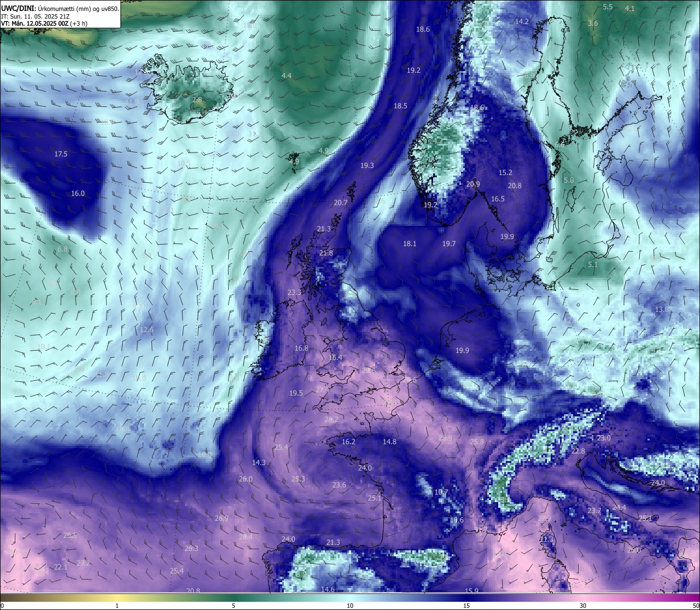Click the 30 label on the color scale
The width and height of the screenshot is (700, 610).
(x=583, y=606)
